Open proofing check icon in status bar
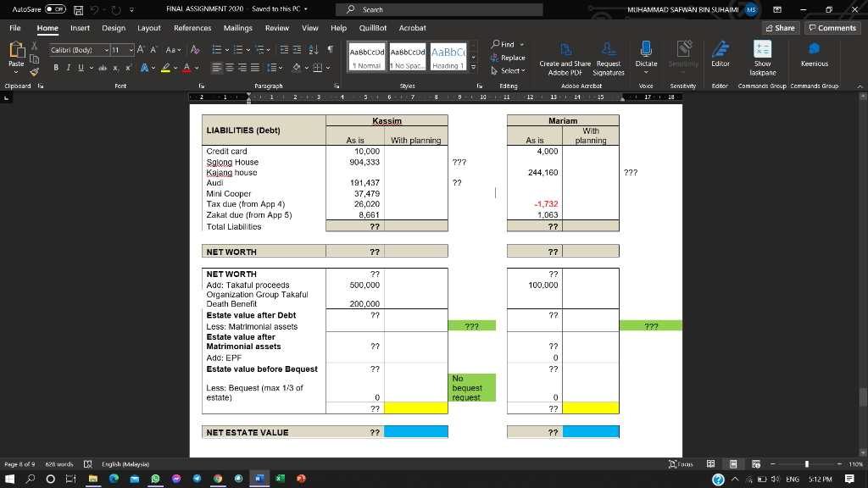 coord(87,463)
